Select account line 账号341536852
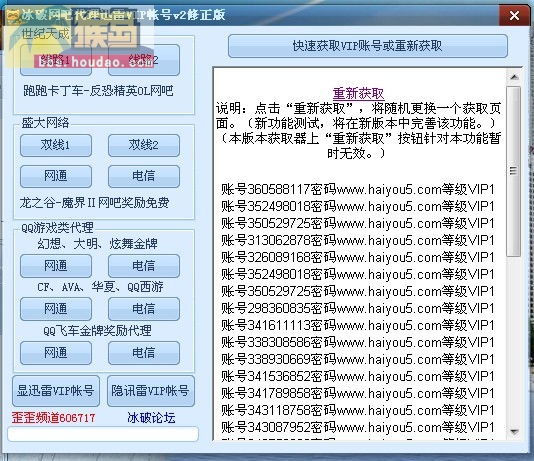The image size is (534, 461). click(x=358, y=377)
